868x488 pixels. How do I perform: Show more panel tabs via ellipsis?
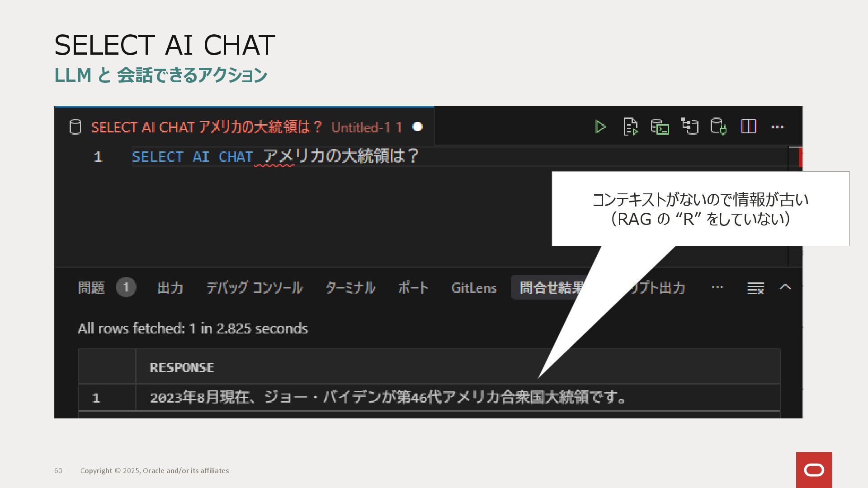(x=717, y=287)
